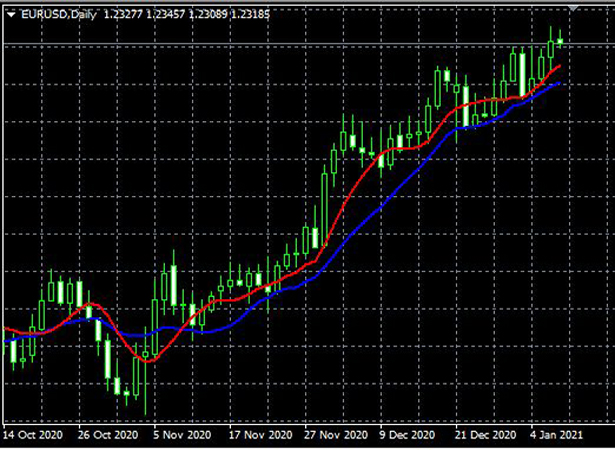Click the 14 Oct 2020 date label
This screenshot has width=615, height=450.
[x=33, y=435]
